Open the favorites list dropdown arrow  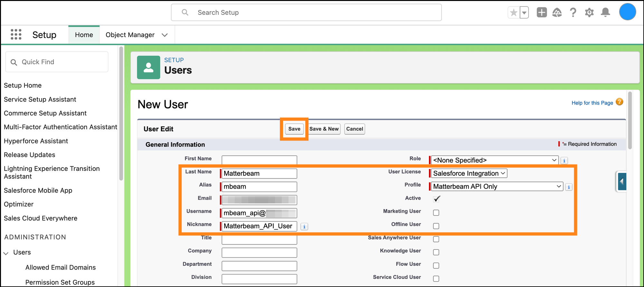pos(524,13)
